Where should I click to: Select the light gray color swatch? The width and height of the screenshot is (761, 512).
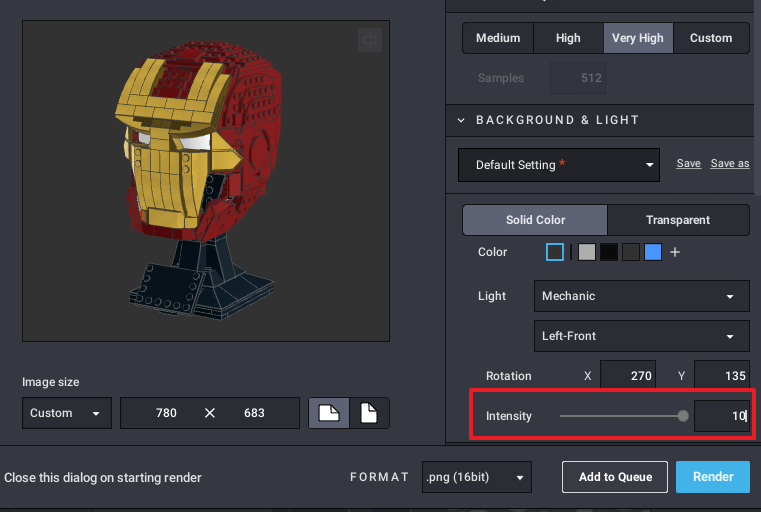tap(587, 252)
